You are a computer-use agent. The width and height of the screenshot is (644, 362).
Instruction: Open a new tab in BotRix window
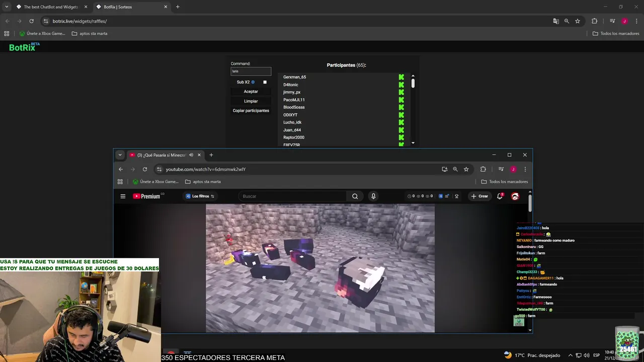point(178,7)
